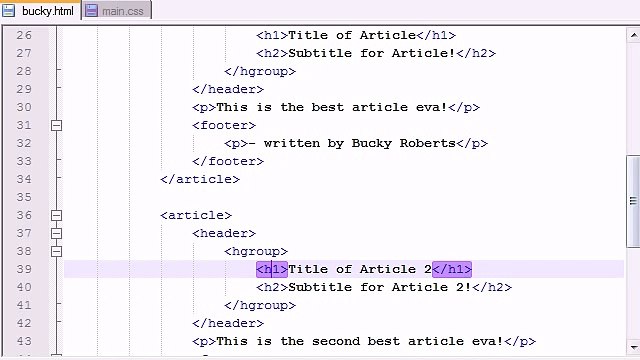The image size is (640, 360).
Task: Click the closing </hgroup> tag on line 28
Action: 260,71
